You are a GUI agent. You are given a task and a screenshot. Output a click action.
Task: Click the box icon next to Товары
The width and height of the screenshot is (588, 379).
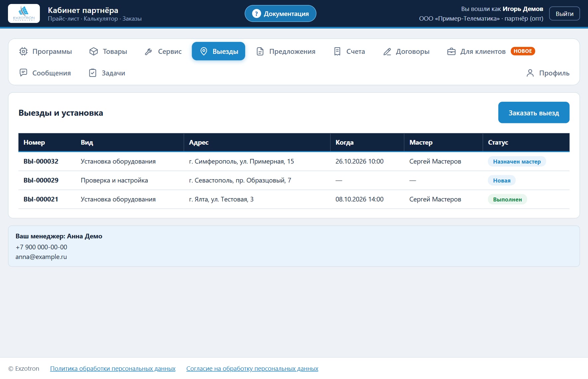[x=94, y=51]
